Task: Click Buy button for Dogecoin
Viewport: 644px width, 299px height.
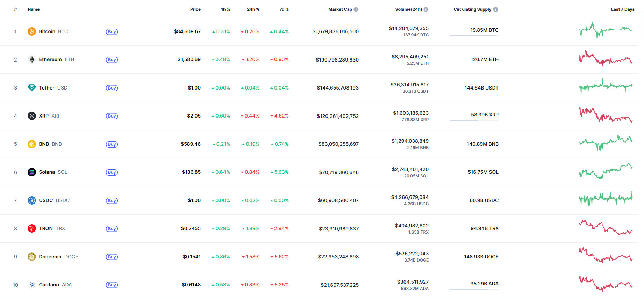Action: [x=112, y=257]
